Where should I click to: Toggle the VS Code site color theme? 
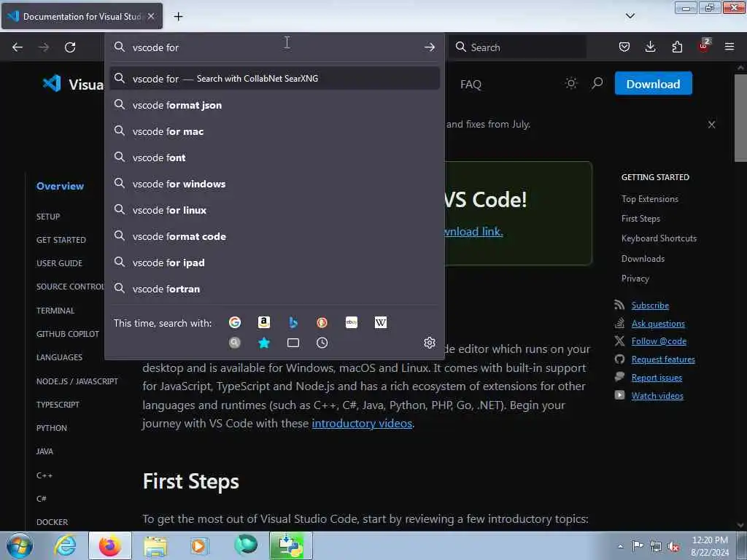click(x=571, y=84)
